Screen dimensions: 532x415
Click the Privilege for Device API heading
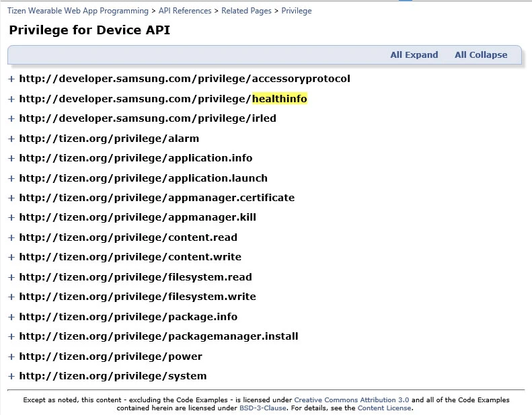pyautogui.click(x=89, y=30)
